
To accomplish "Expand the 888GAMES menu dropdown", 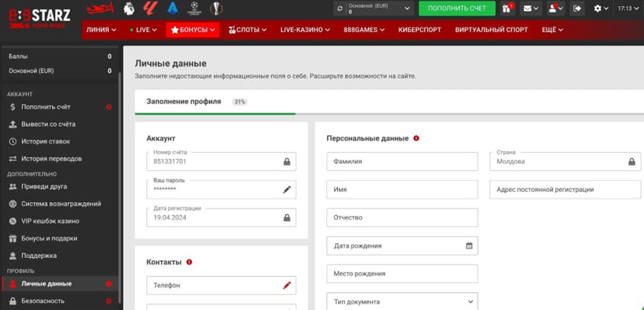I will [364, 29].
